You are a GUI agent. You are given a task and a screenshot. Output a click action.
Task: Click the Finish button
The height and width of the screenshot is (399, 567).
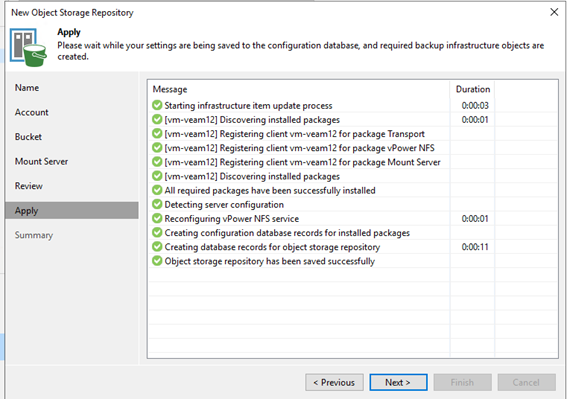[x=462, y=382]
